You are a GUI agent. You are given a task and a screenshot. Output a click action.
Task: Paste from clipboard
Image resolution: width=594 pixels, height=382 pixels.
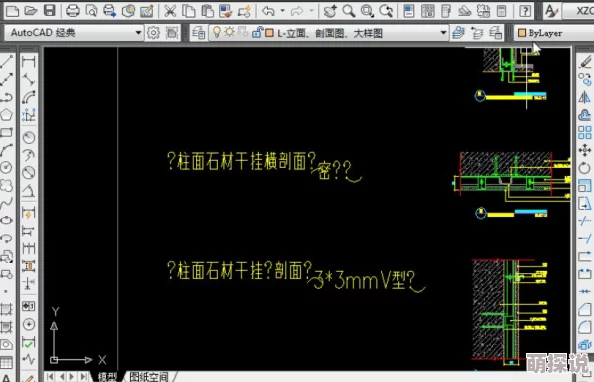pyautogui.click(x=207, y=11)
